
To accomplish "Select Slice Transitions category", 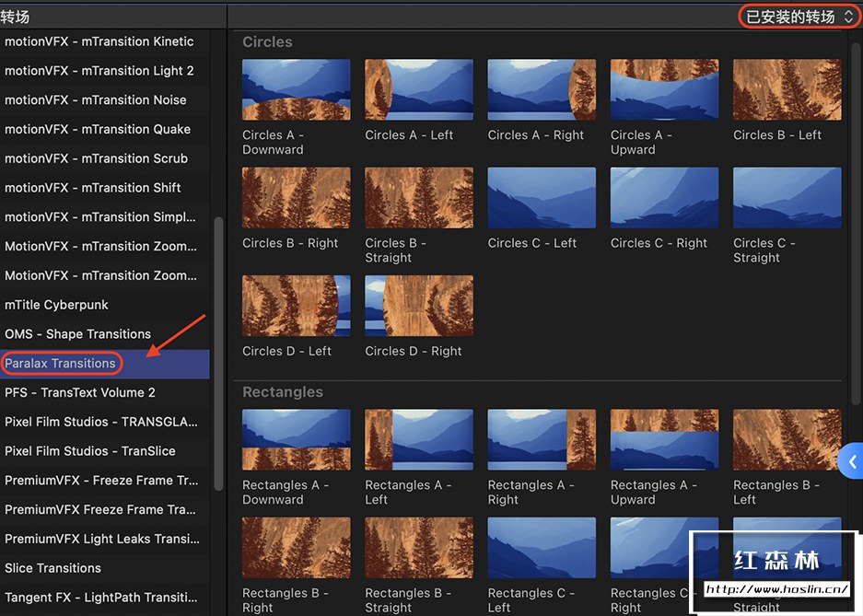I will [x=105, y=567].
